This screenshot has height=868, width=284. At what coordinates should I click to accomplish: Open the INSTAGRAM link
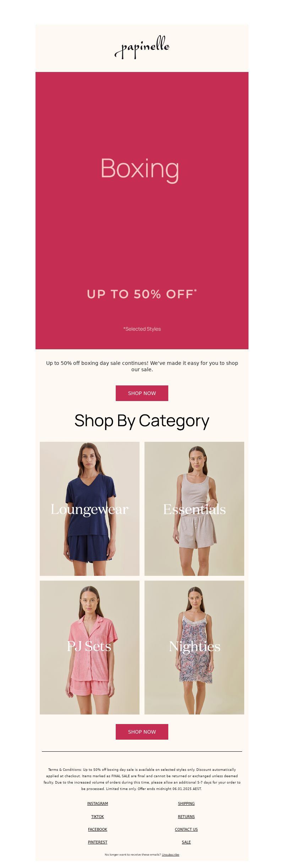[98, 803]
